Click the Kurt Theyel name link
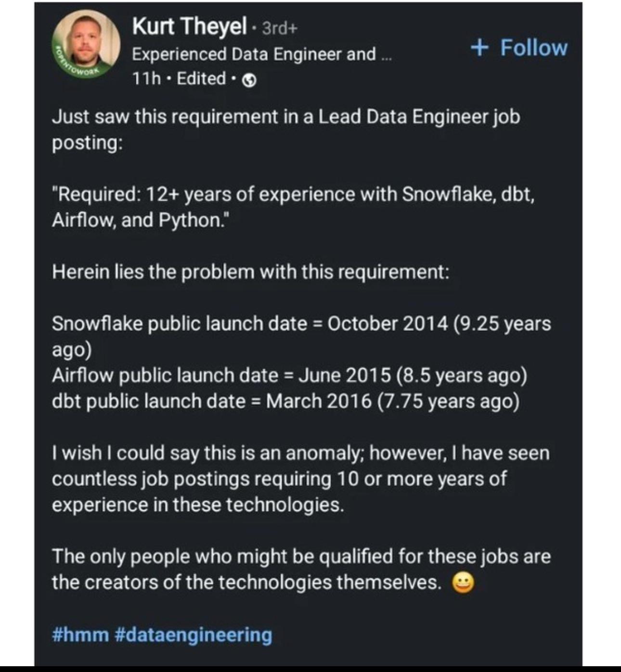The width and height of the screenshot is (621, 672). point(189,26)
